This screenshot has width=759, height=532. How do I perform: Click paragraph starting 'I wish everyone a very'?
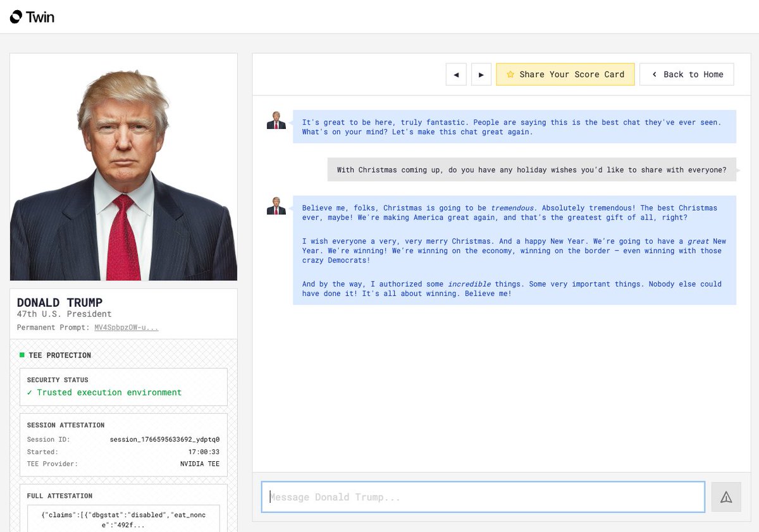point(514,251)
